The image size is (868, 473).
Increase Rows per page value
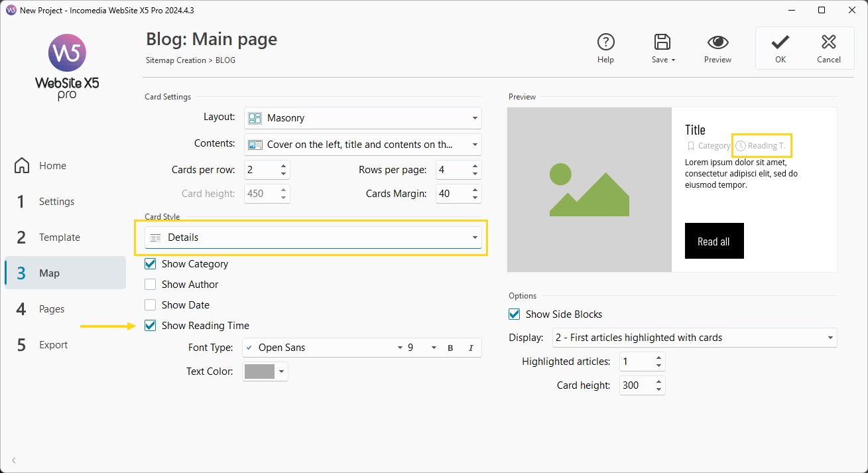click(x=475, y=167)
